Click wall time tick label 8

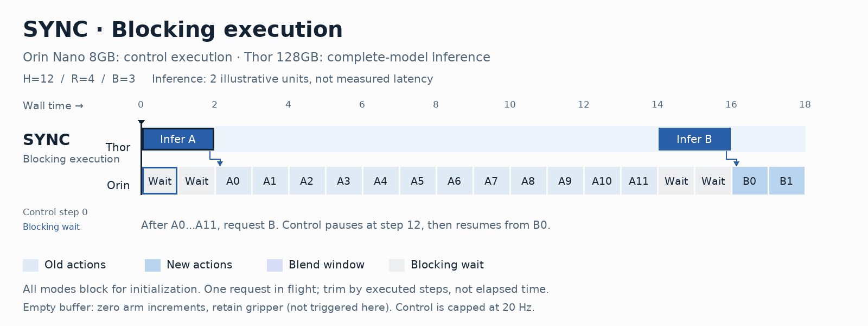point(436,104)
